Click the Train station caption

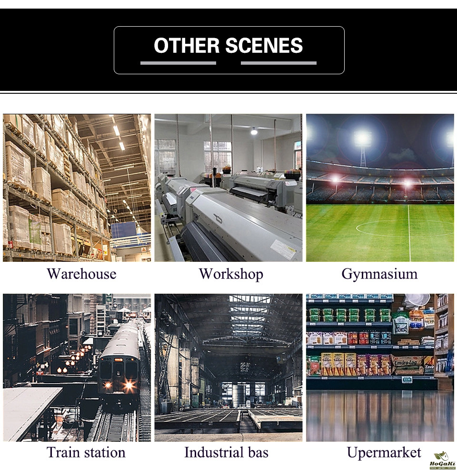pyautogui.click(x=86, y=452)
